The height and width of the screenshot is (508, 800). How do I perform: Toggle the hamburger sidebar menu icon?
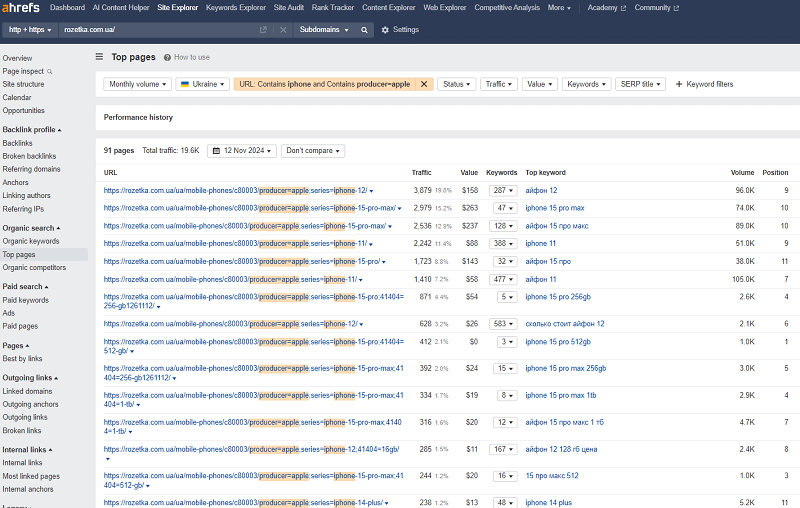tap(99, 57)
